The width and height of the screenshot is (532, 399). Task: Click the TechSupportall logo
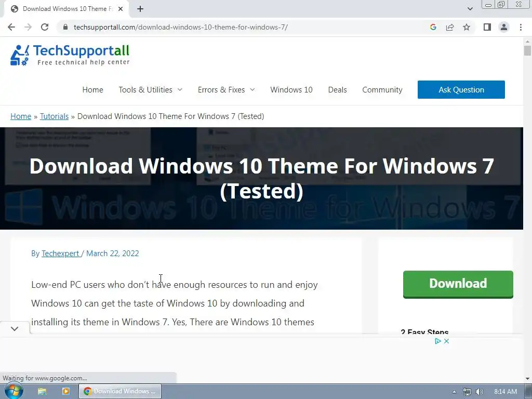pyautogui.click(x=70, y=55)
